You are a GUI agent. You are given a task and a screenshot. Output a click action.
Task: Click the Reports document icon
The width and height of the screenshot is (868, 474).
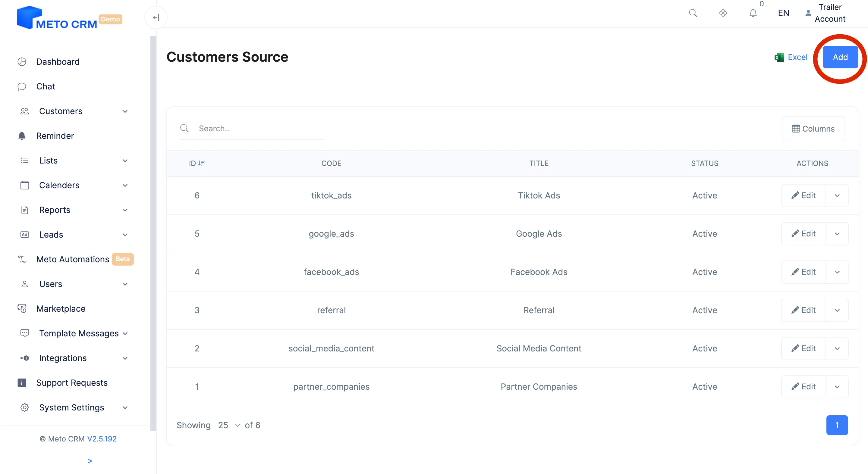click(x=25, y=210)
